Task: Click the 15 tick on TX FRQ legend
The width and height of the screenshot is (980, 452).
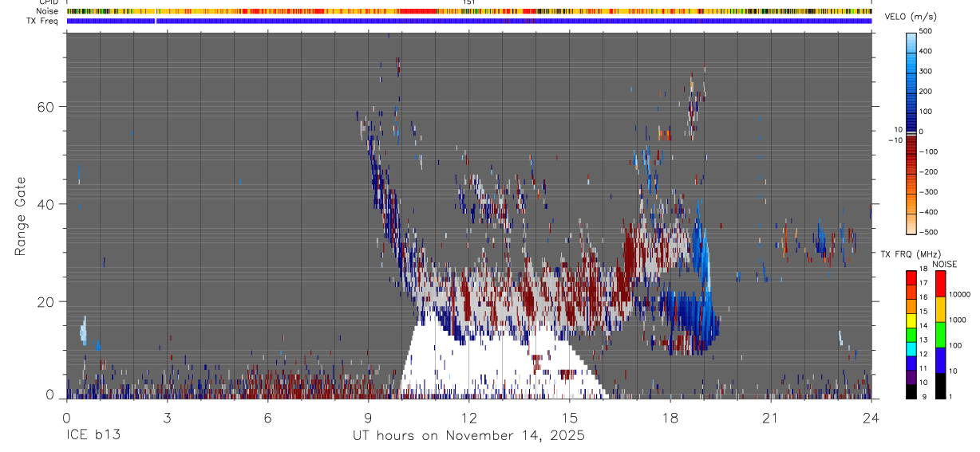Action: [923, 312]
